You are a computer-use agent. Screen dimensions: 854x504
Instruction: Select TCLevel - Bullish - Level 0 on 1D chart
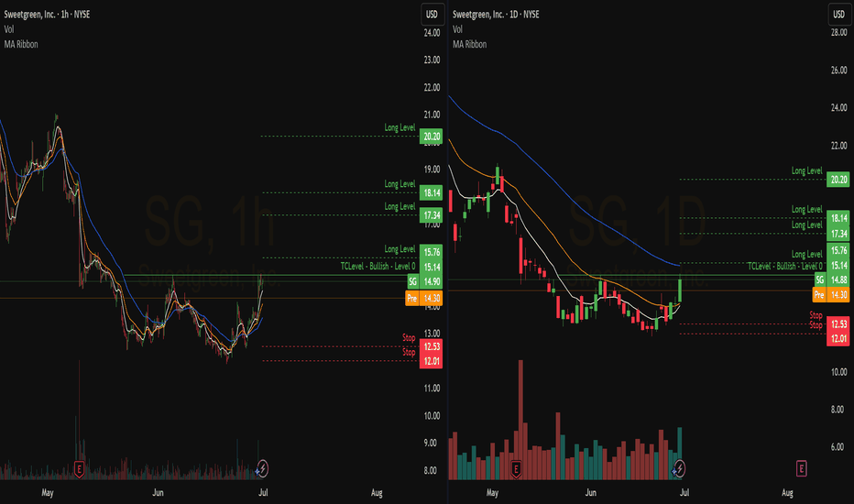click(x=785, y=266)
